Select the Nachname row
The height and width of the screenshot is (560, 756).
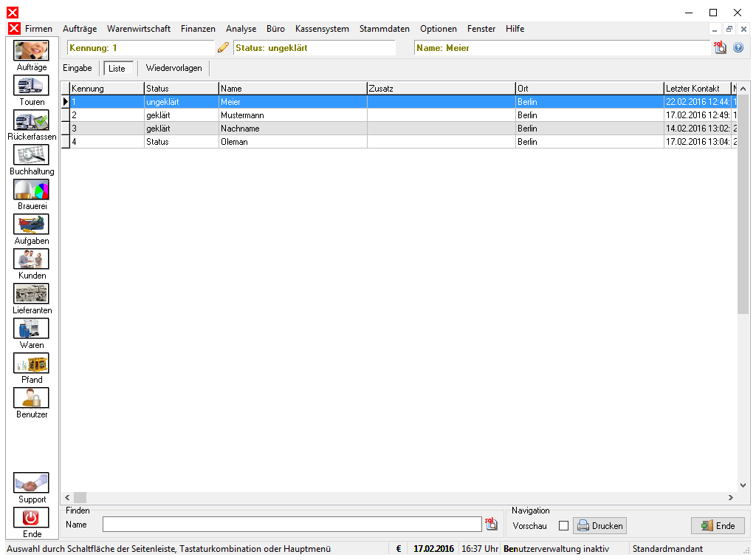click(399, 129)
